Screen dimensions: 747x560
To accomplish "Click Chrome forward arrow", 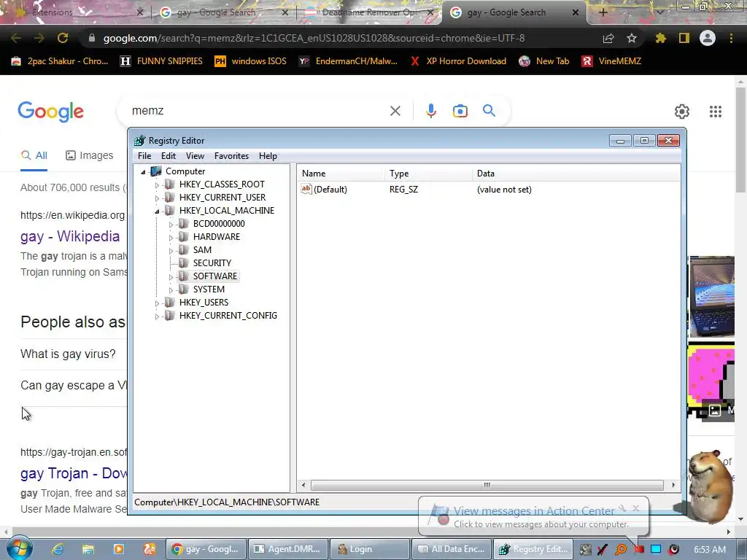I will click(39, 38).
